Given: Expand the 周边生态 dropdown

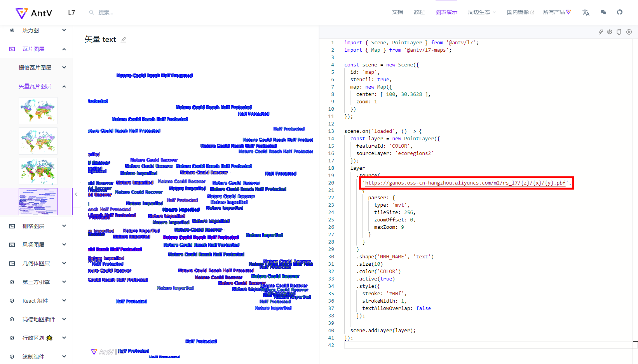Looking at the screenshot, I should click(482, 12).
